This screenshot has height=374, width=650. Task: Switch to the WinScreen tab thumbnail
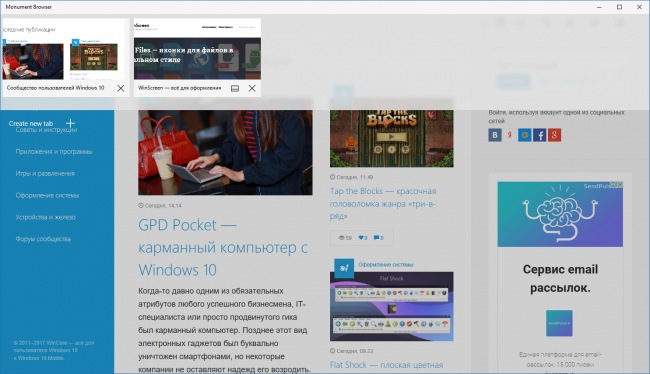tap(197, 49)
